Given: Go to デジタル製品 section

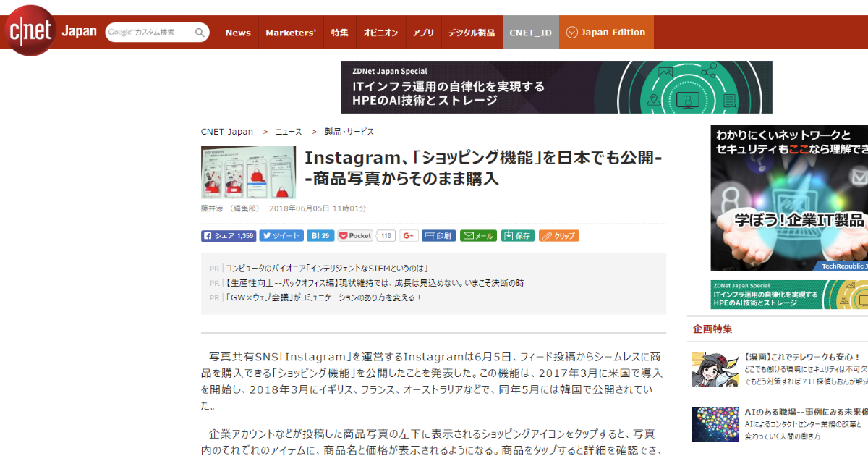Looking at the screenshot, I should 472,33.
